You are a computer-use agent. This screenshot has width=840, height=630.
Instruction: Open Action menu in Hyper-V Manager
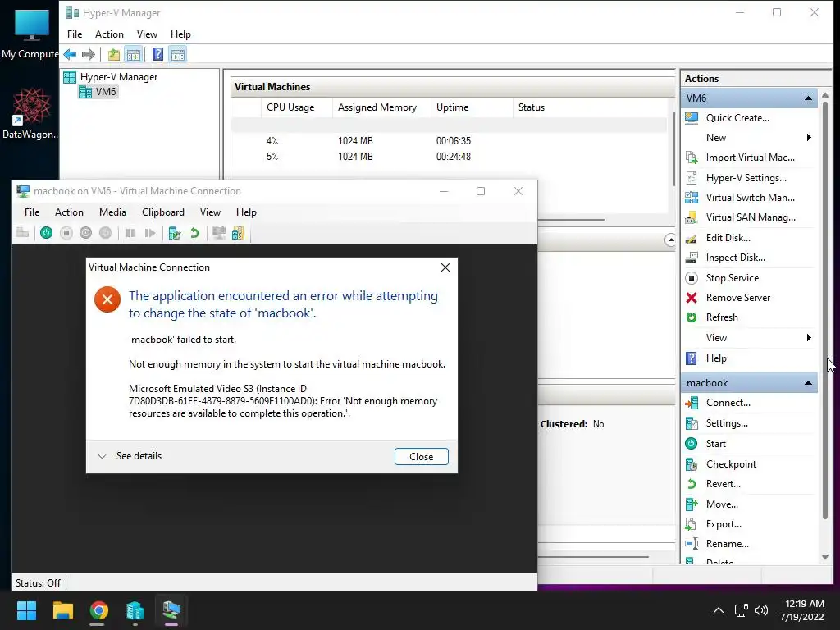coord(109,34)
